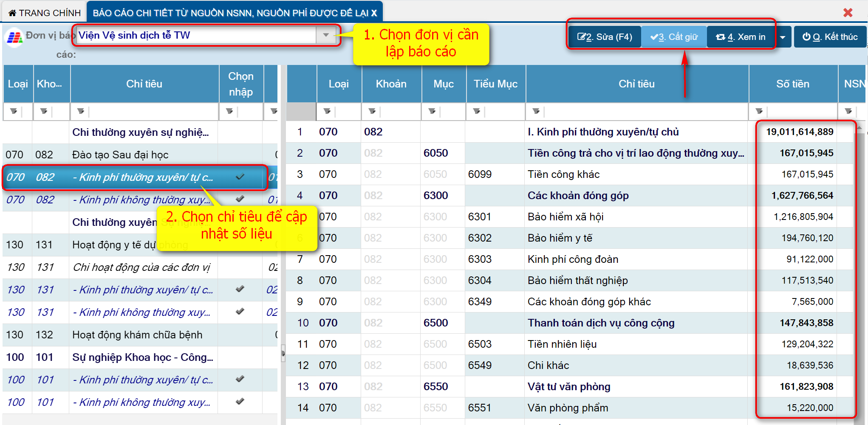Click the filter icon under Số tiền column
The height and width of the screenshot is (425, 868).
pyautogui.click(x=759, y=111)
